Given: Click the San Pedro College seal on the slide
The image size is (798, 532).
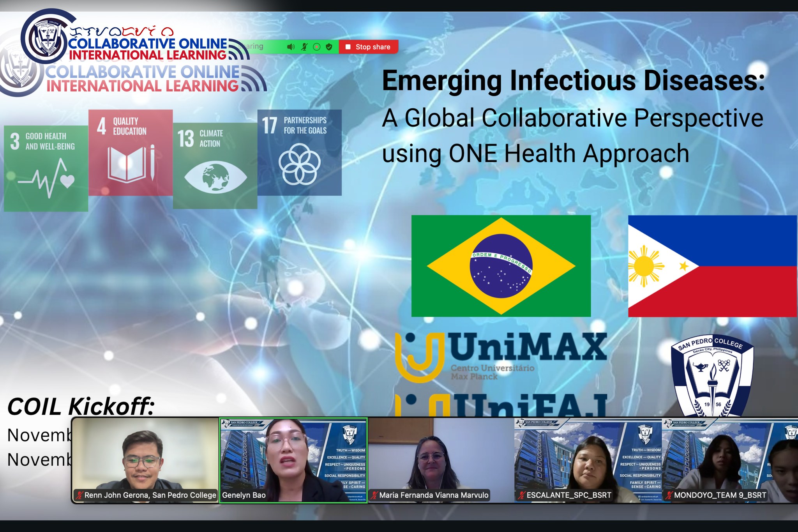Looking at the screenshot, I should pyautogui.click(x=712, y=376).
